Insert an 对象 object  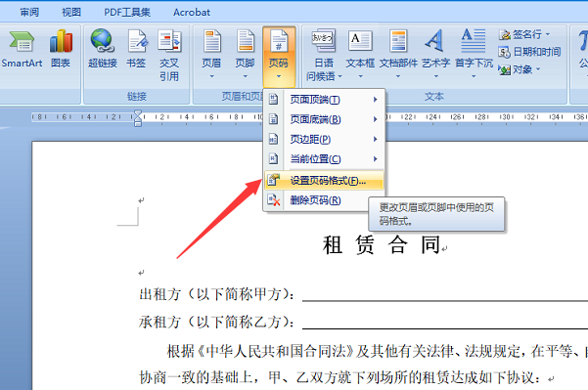(519, 69)
